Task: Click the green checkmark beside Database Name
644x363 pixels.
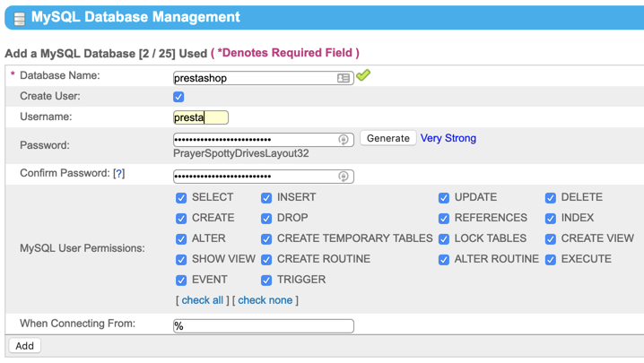Action: click(362, 76)
